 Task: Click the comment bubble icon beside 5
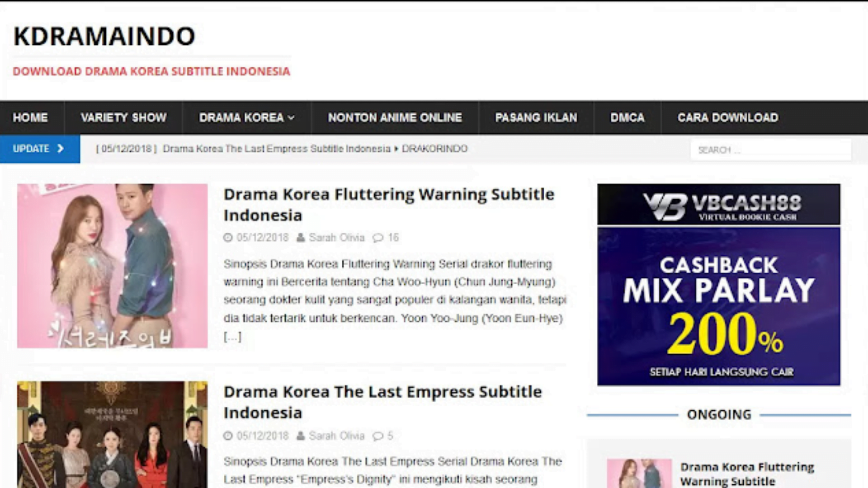tap(378, 436)
